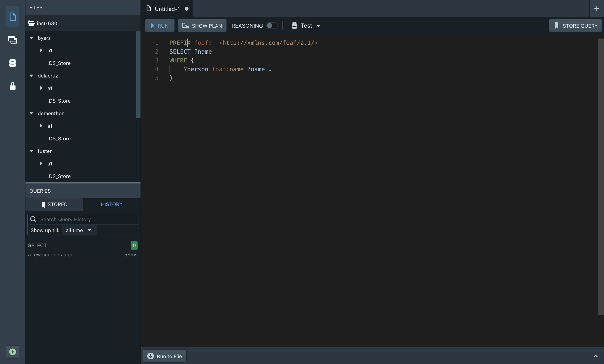Open the SELECT history entry
This screenshot has height=364, width=604.
[x=83, y=250]
